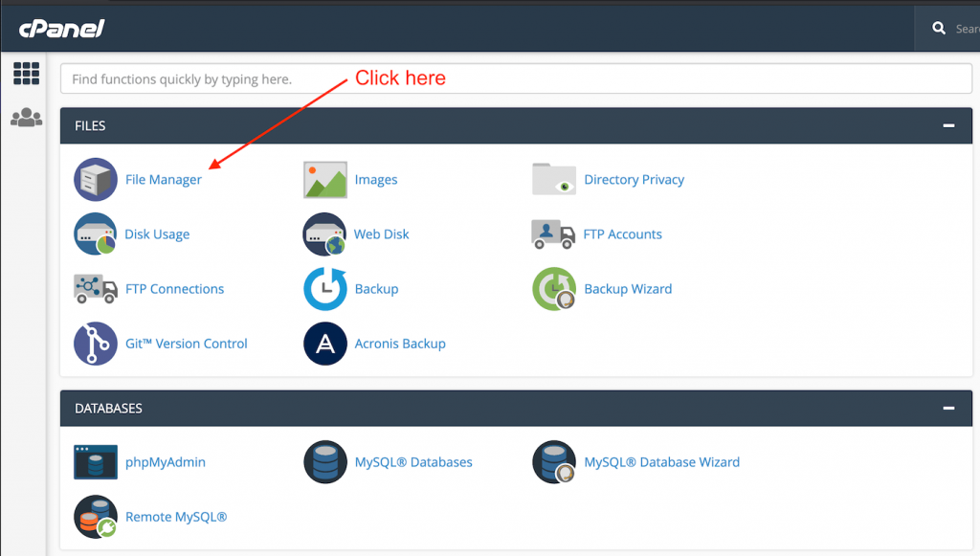Screen dimensions: 980x556
Task: Click the MySQL Database Wizard icon
Action: click(554, 462)
